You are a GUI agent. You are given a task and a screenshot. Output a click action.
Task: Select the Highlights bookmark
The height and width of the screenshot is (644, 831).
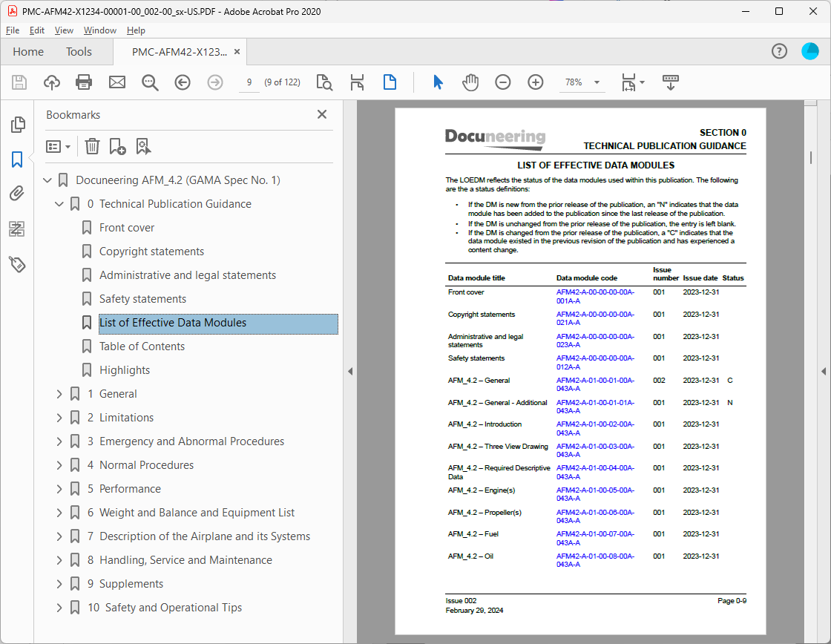[125, 370]
